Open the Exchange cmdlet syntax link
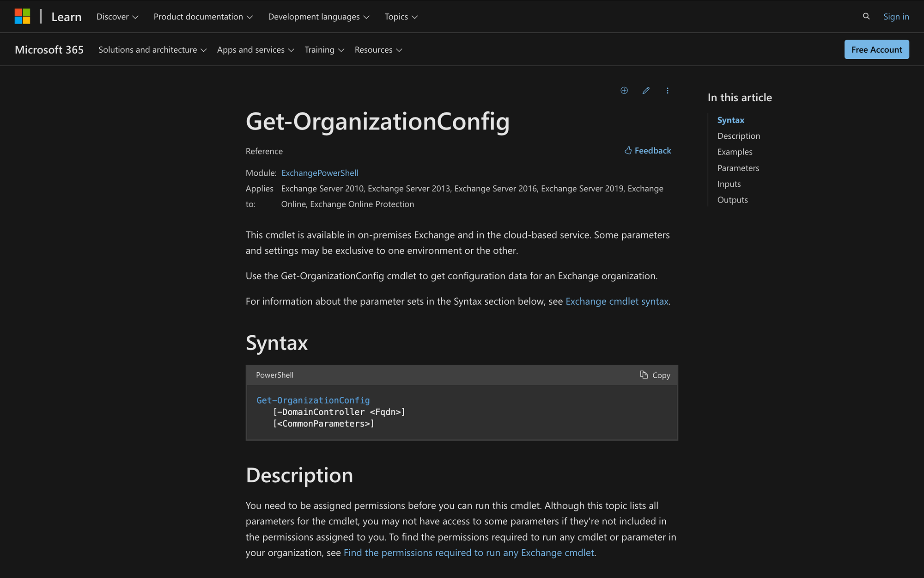Viewport: 924px width, 578px height. tap(617, 301)
